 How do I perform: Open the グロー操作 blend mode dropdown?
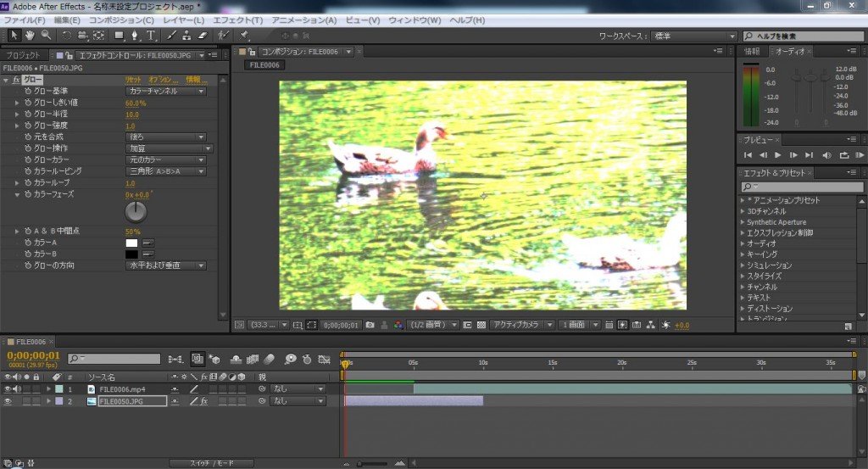pos(170,148)
